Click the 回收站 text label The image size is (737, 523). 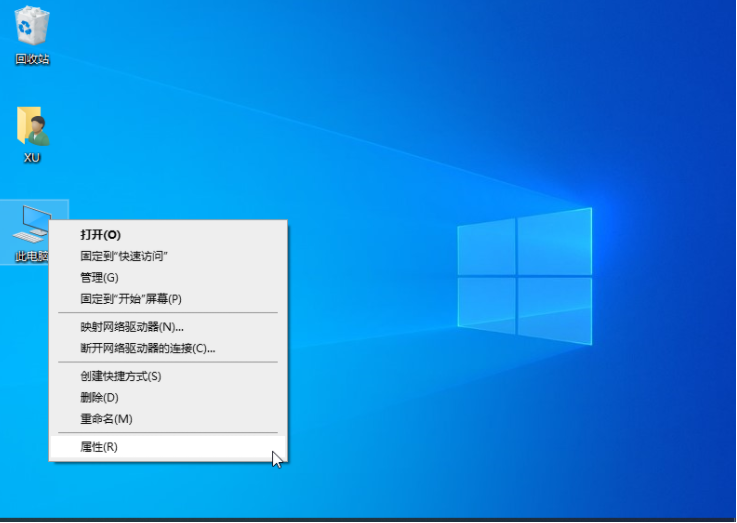click(x=32, y=59)
